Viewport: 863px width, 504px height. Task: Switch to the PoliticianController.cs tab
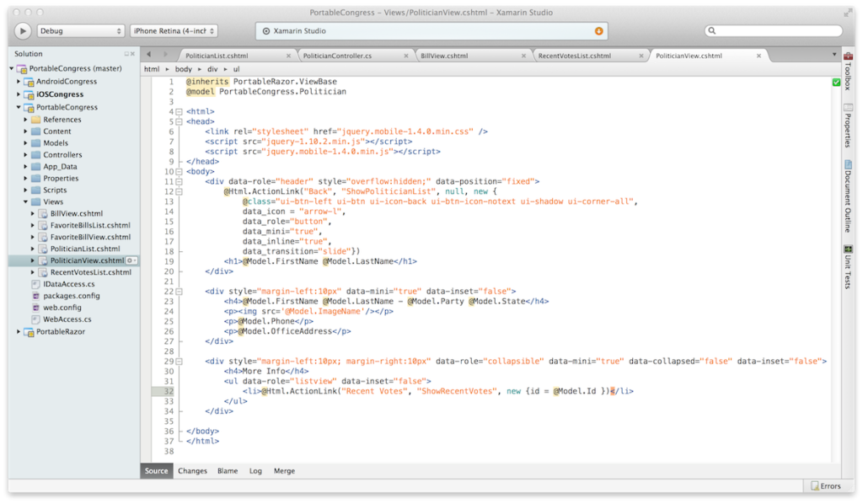[349, 56]
